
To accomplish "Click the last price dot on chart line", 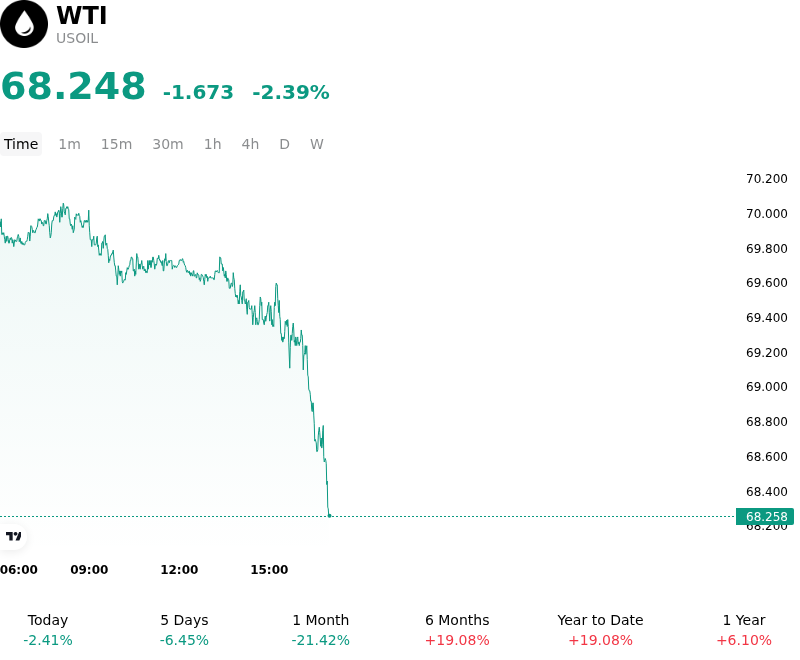I will coord(330,516).
